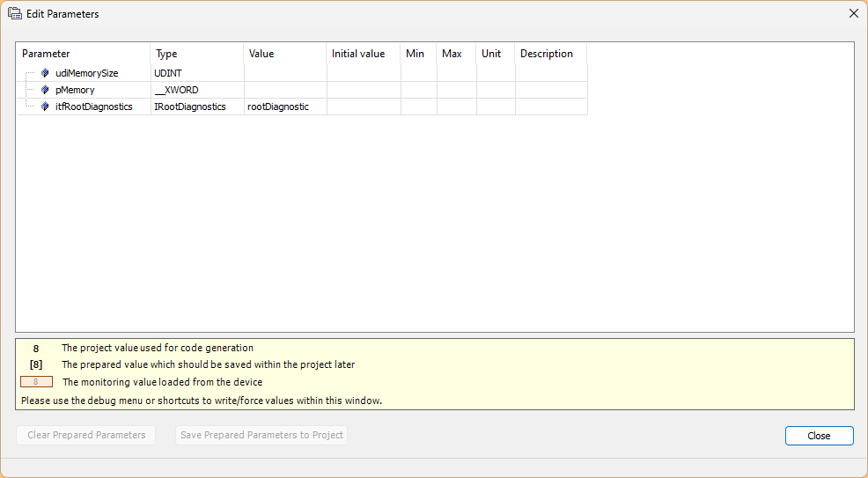
Task: Click the monitoring value legend text
Action: point(162,382)
